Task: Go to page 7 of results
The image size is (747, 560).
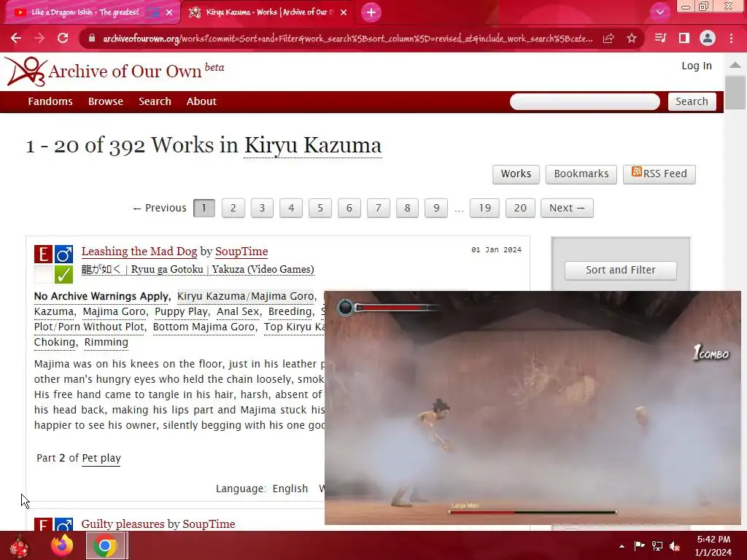Action: (379, 208)
